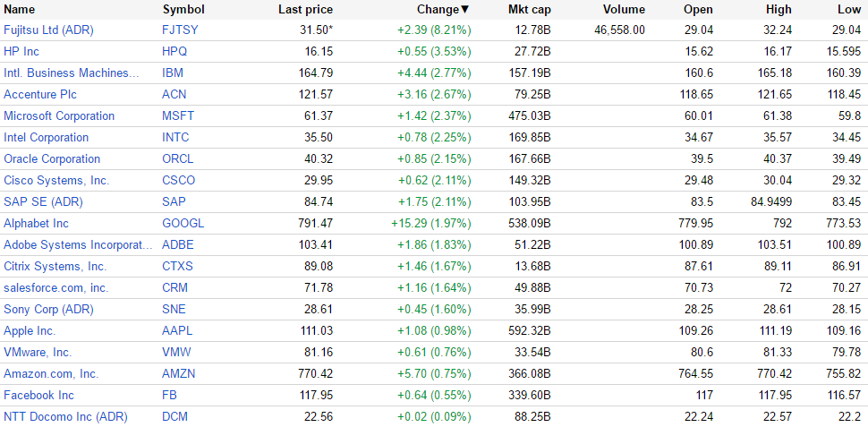This screenshot has width=868, height=427.
Task: Open Amazon.com, Inc. stock page
Action: 51,373
